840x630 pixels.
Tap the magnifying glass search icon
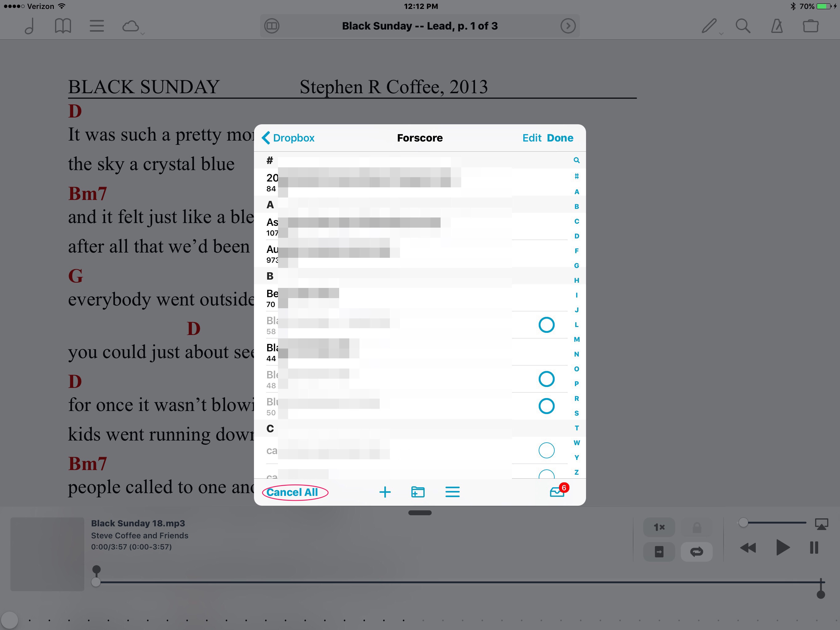click(743, 26)
